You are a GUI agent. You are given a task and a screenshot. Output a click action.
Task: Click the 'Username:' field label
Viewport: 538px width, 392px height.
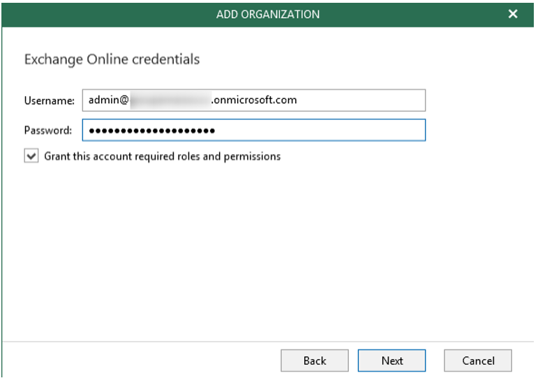pyautogui.click(x=49, y=100)
